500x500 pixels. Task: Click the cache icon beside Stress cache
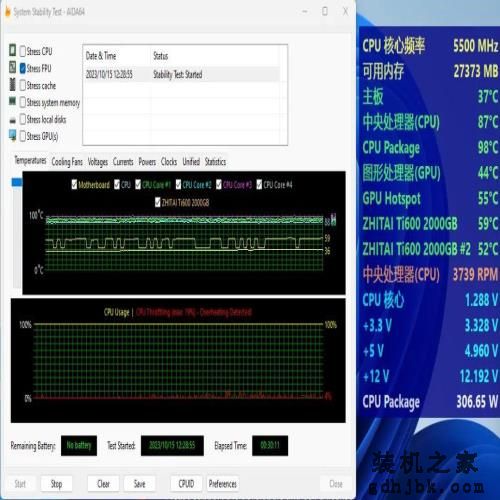tap(12, 84)
